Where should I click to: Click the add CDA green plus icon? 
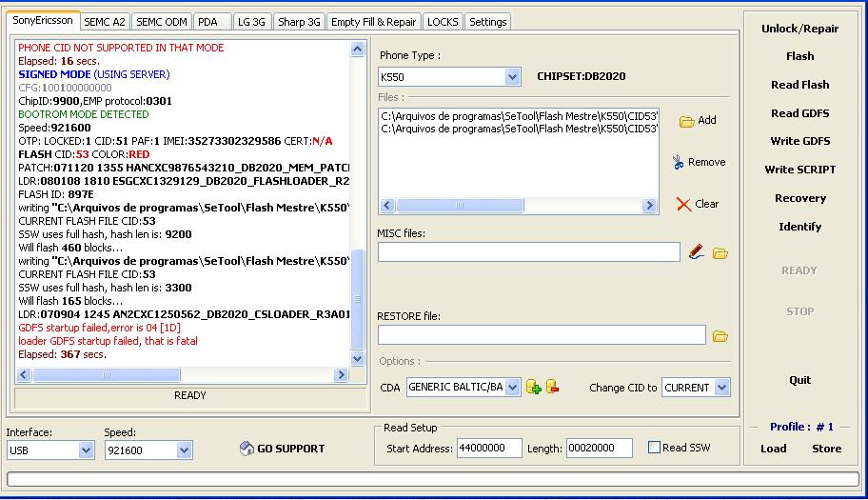534,387
